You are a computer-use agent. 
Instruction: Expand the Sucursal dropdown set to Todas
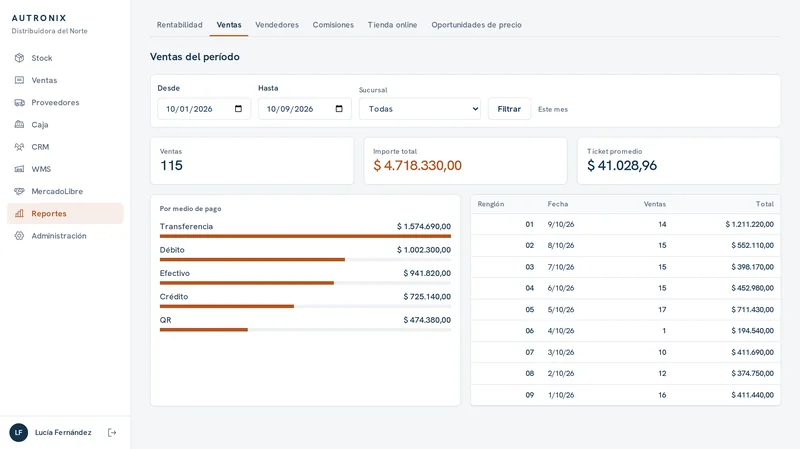click(420, 109)
